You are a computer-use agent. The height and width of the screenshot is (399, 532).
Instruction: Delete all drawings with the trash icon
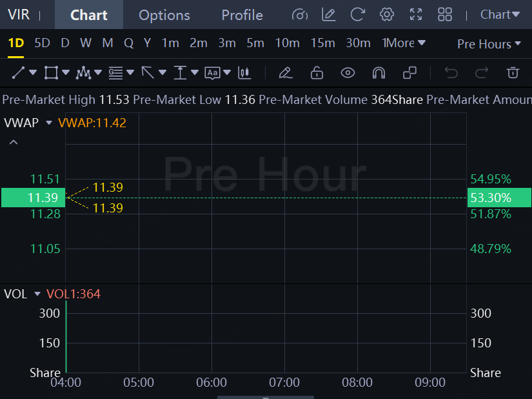pos(513,73)
